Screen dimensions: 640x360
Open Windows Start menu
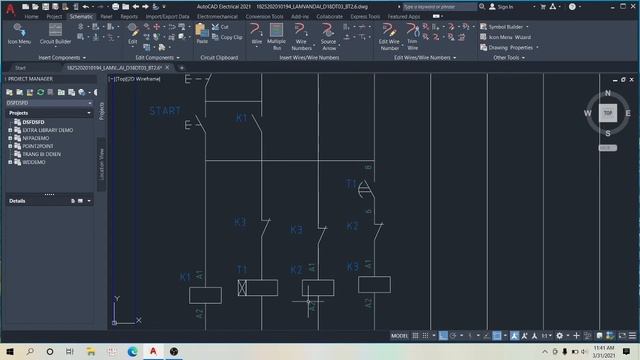(x=10, y=351)
